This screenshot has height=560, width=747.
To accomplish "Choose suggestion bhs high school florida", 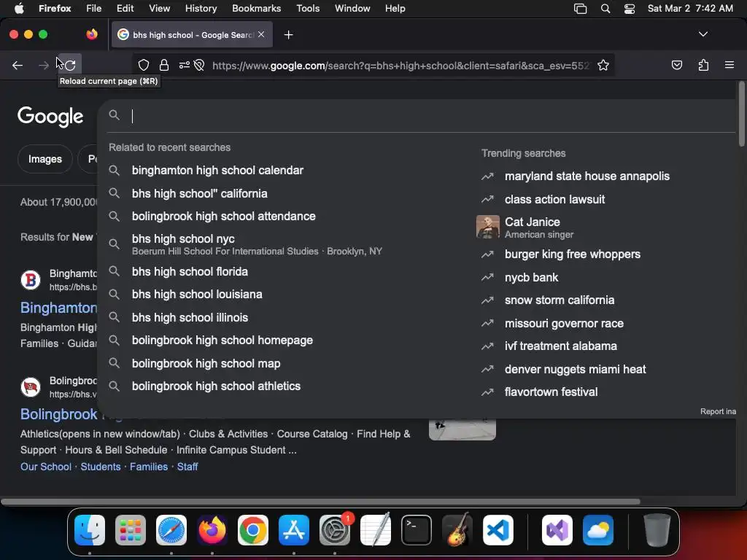I will point(190,271).
